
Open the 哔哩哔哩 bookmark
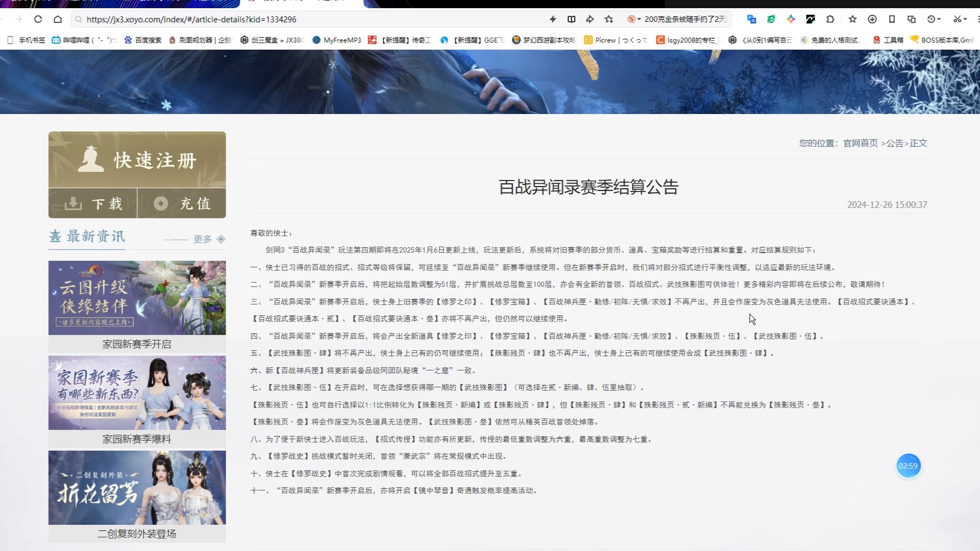tap(84, 40)
